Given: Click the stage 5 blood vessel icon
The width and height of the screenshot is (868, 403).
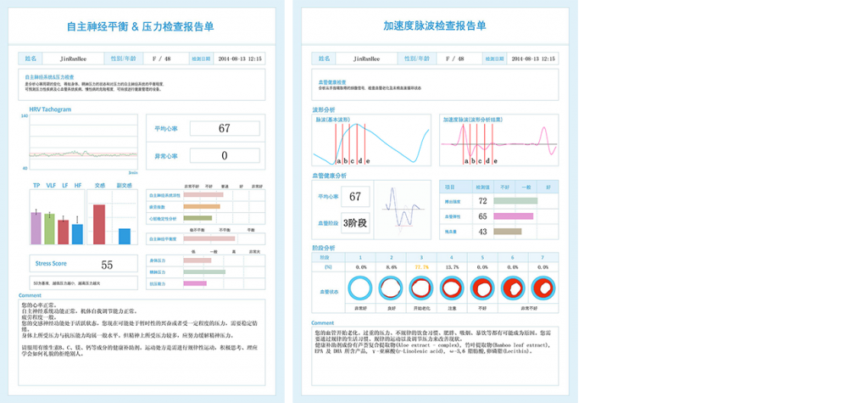Looking at the screenshot, I should [481, 288].
